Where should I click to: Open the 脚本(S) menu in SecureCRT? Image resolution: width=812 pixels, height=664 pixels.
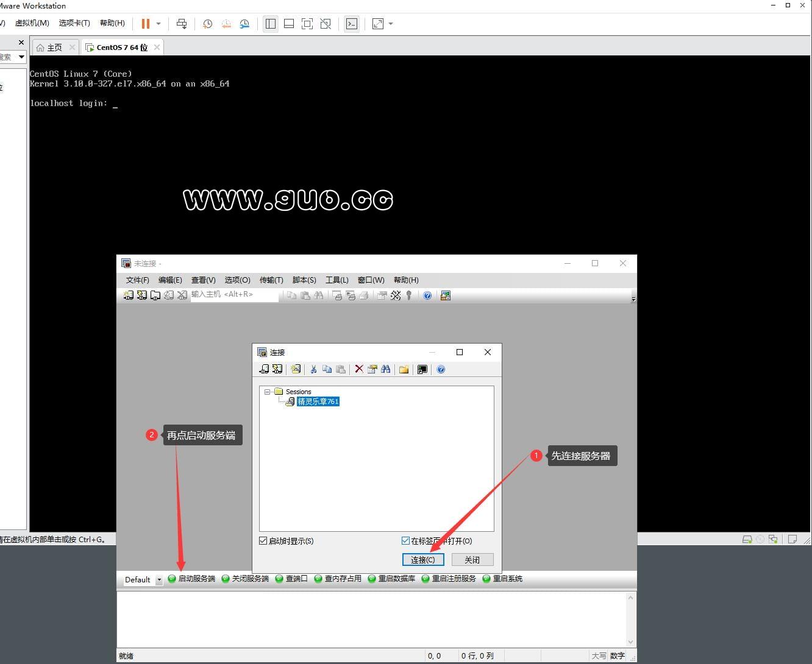click(x=304, y=280)
